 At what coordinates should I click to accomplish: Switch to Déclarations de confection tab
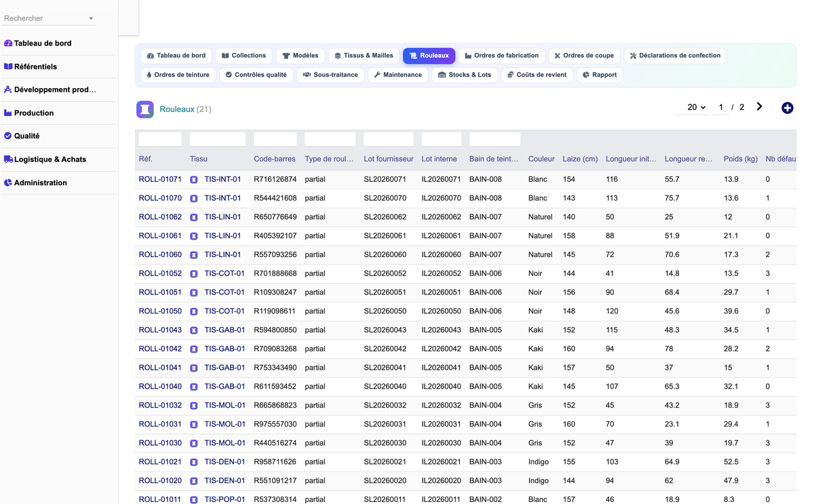(675, 56)
